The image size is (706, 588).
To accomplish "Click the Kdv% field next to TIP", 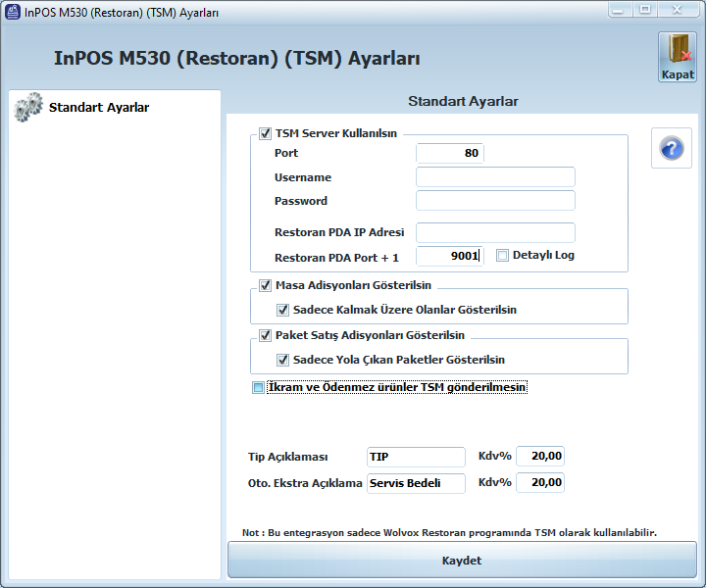I will point(540,456).
